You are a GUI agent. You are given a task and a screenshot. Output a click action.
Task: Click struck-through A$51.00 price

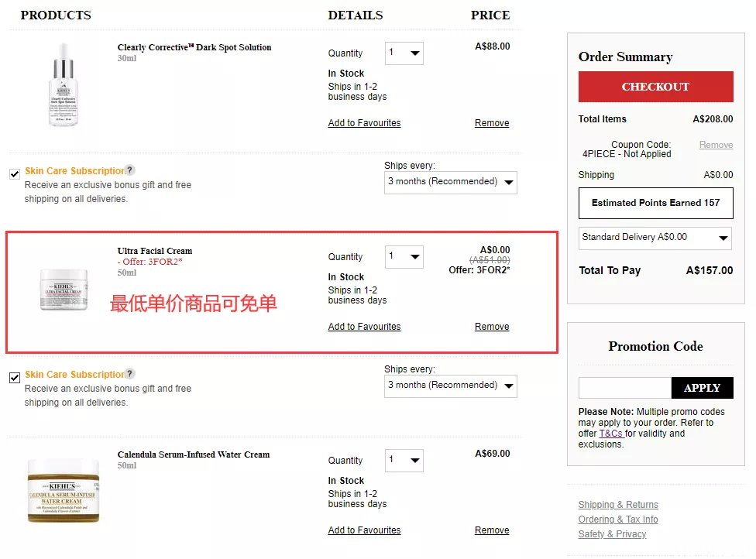point(490,260)
